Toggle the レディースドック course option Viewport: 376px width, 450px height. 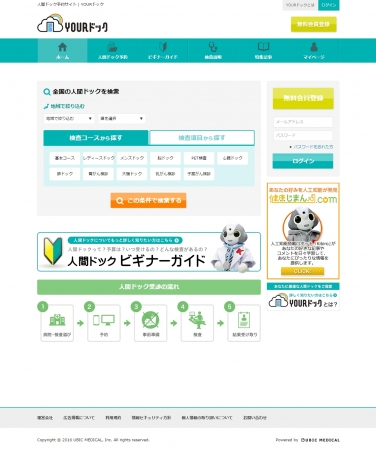[x=98, y=158]
